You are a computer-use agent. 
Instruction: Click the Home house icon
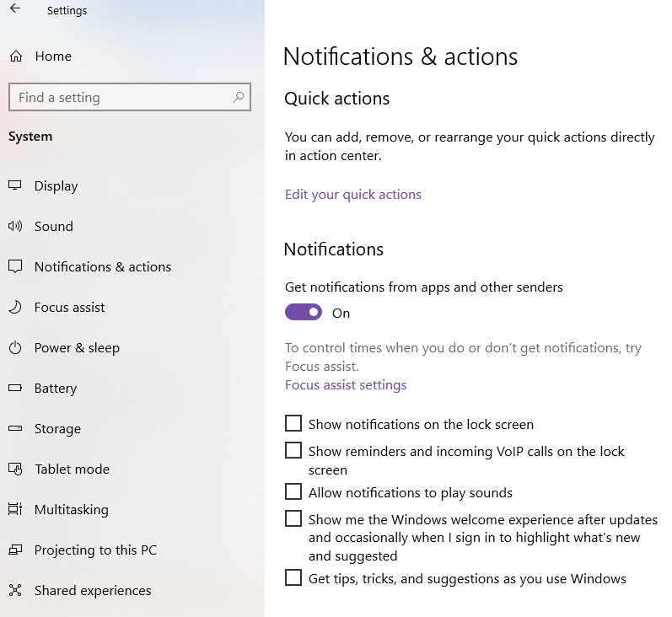16,56
